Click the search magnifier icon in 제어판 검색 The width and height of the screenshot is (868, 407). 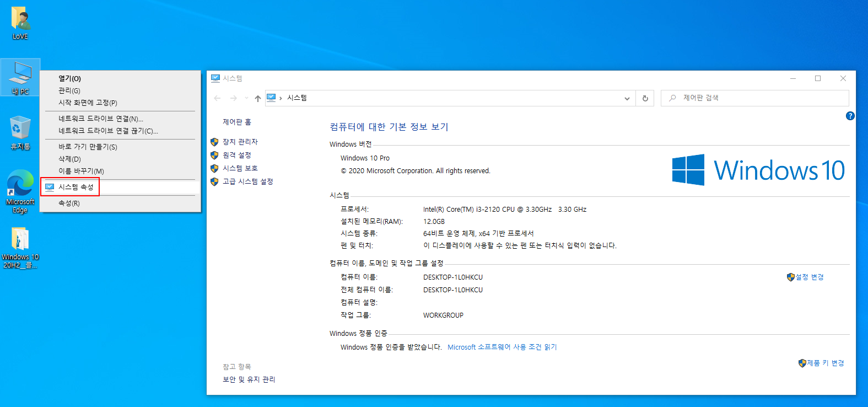point(672,98)
